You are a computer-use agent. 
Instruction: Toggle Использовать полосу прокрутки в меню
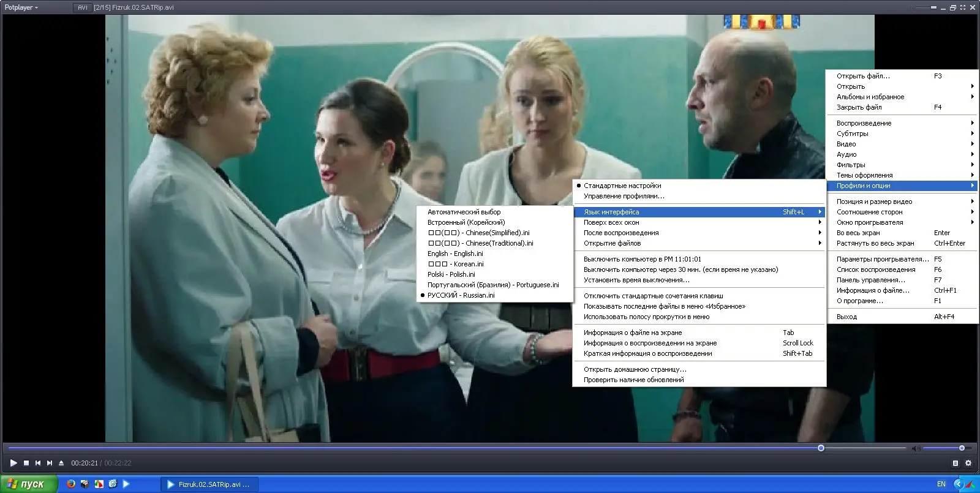point(699,317)
